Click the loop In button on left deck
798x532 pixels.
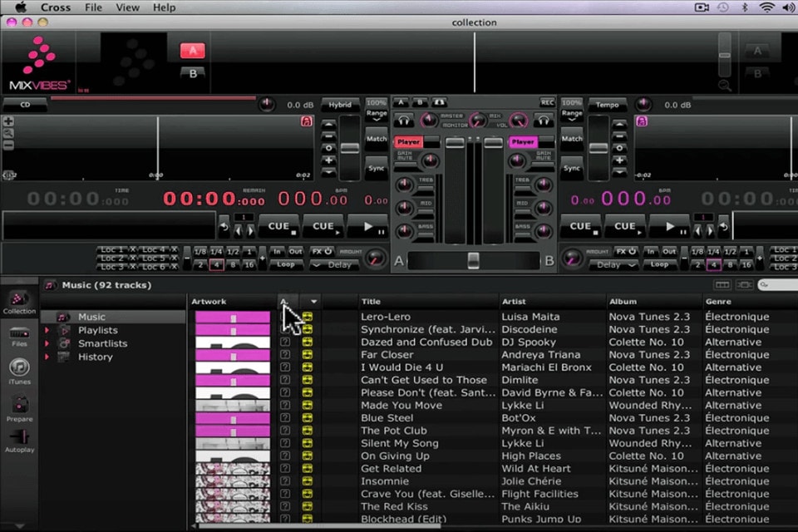click(277, 252)
